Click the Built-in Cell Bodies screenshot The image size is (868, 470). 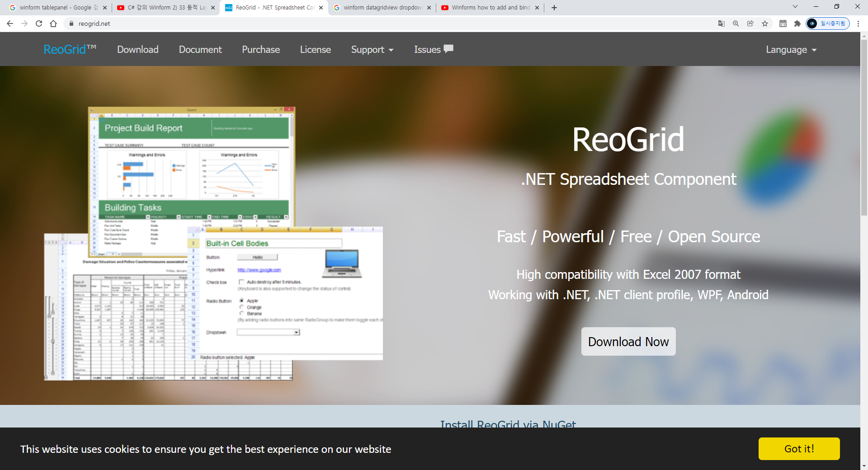(285, 293)
